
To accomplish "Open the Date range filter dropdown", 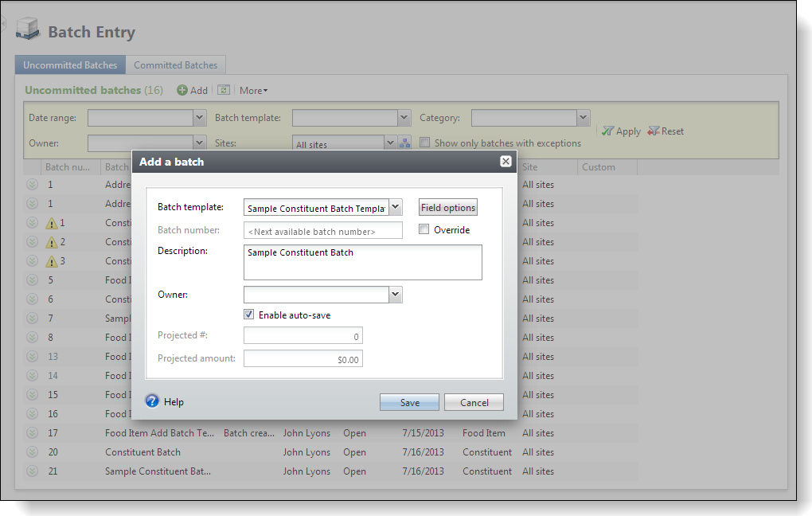I will (x=199, y=118).
